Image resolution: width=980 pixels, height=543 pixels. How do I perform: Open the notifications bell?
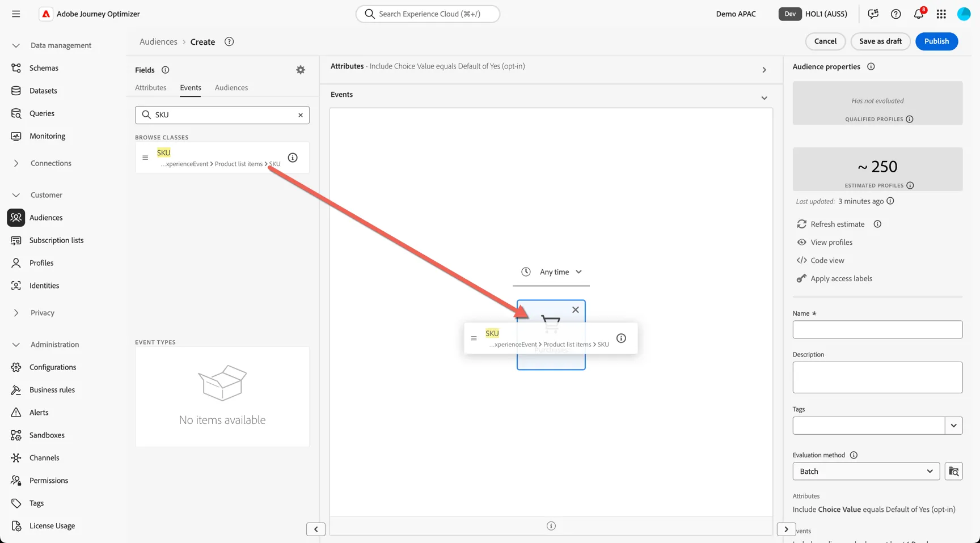919,14
